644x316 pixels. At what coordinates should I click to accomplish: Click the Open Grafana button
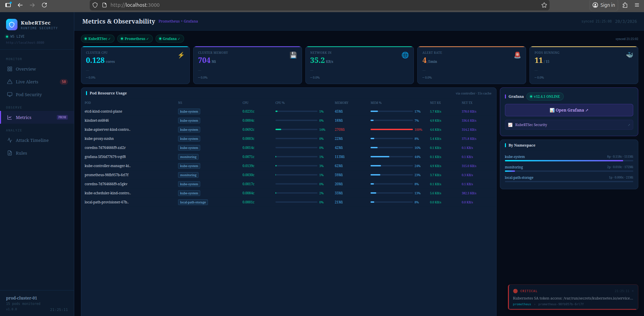coord(569,110)
